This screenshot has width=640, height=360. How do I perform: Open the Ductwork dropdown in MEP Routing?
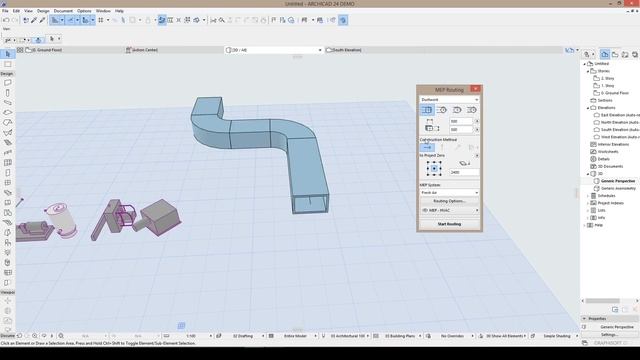click(449, 100)
